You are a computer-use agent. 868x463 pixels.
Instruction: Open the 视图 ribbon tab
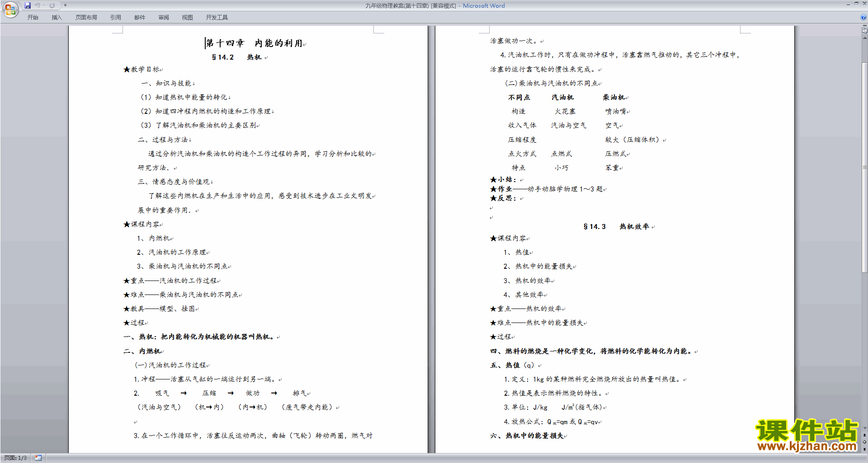[x=188, y=17]
